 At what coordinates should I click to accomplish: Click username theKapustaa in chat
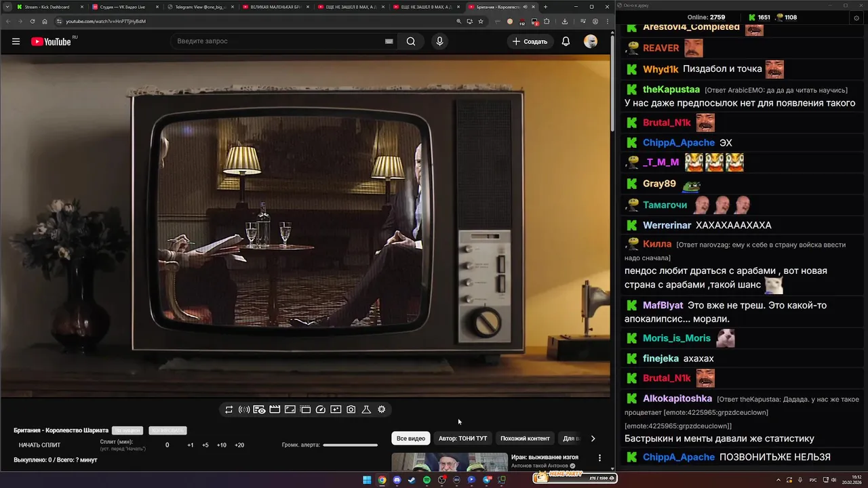click(671, 89)
